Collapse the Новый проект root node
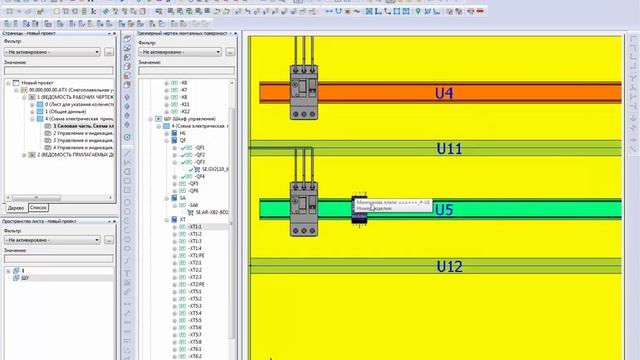 (8, 83)
